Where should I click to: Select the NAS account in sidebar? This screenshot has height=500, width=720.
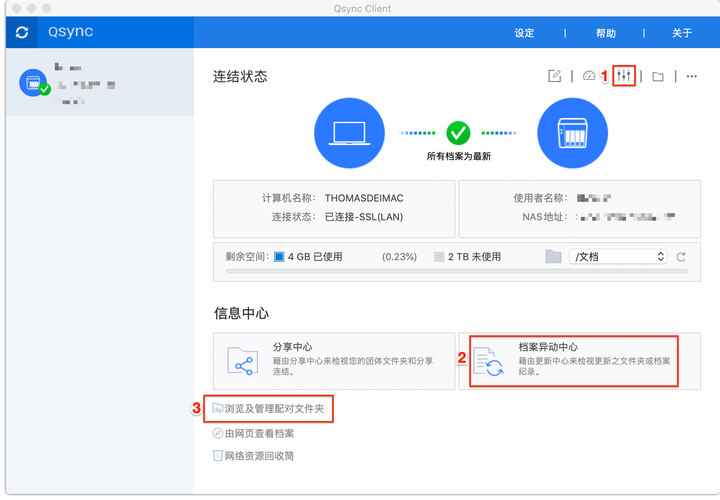[x=100, y=82]
